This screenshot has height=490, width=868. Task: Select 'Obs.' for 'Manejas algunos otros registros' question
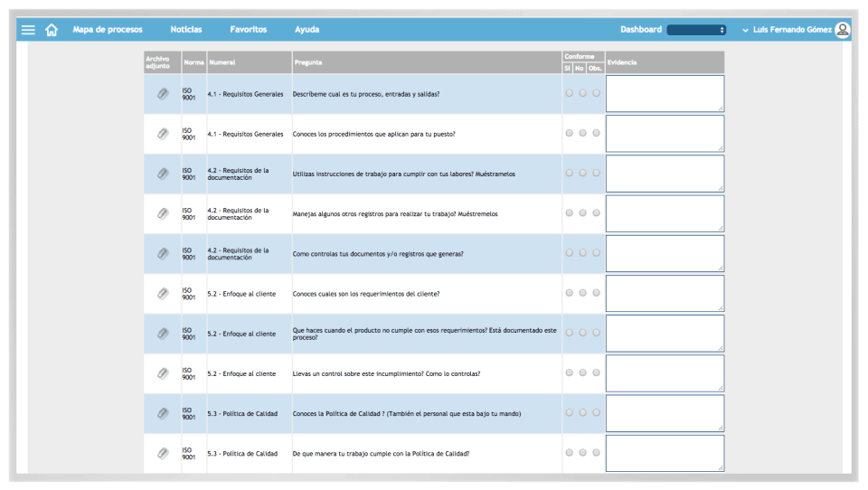(596, 212)
